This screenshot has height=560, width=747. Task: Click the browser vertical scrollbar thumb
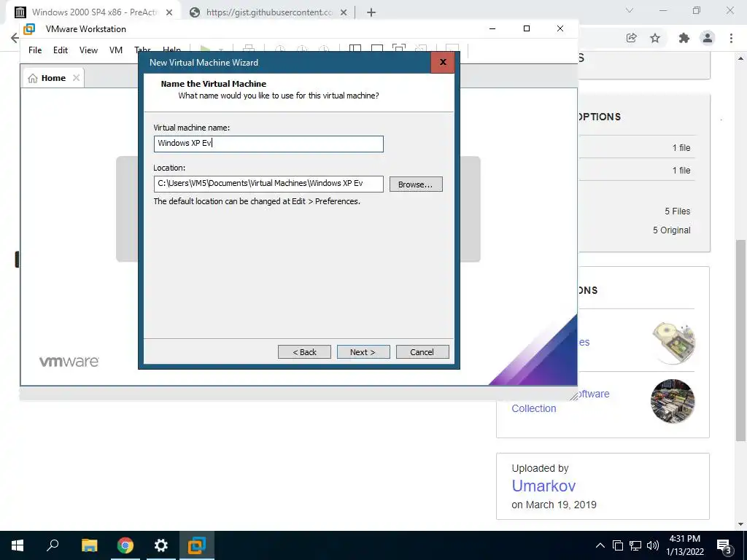[741, 341]
